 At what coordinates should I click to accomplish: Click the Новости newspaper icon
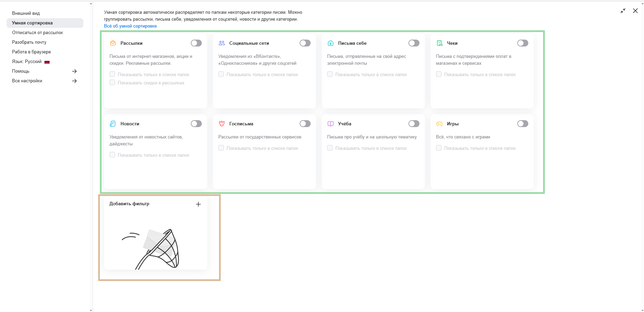click(113, 124)
